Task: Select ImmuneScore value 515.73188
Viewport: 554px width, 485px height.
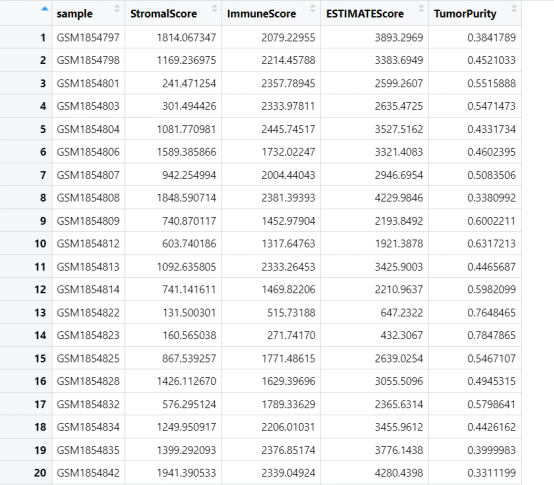Action: pyautogui.click(x=291, y=313)
